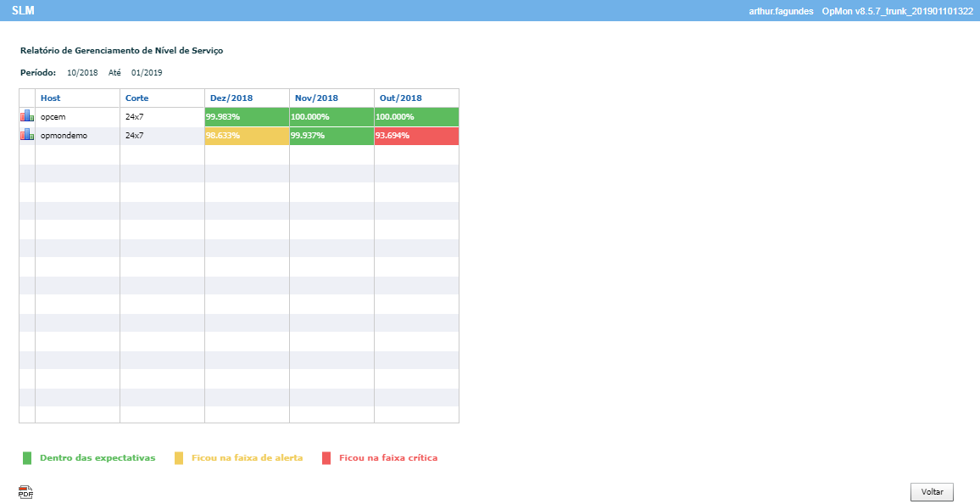Select the yellow 'Ficou na faixa de alerta' swatch
Image resolution: width=980 pixels, height=504 pixels.
[179, 457]
